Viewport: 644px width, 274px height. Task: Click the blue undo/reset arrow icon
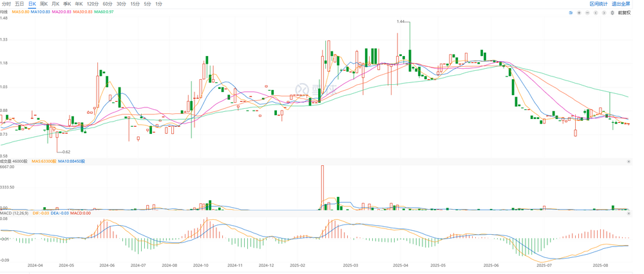coord(571,13)
